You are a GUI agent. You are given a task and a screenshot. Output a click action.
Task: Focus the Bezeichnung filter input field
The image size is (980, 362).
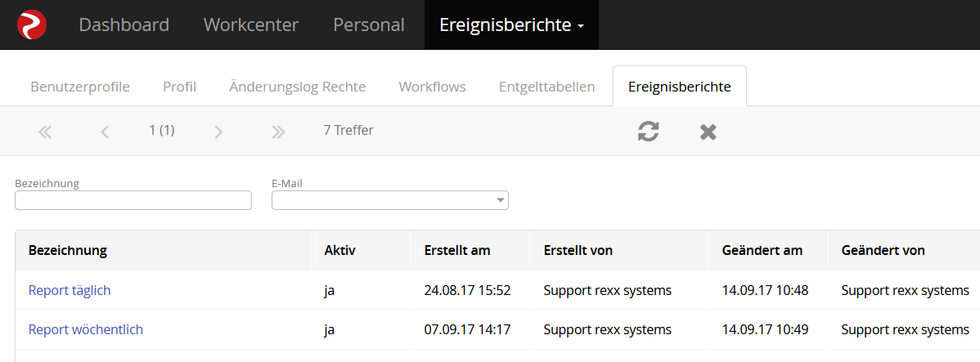pos(133,200)
